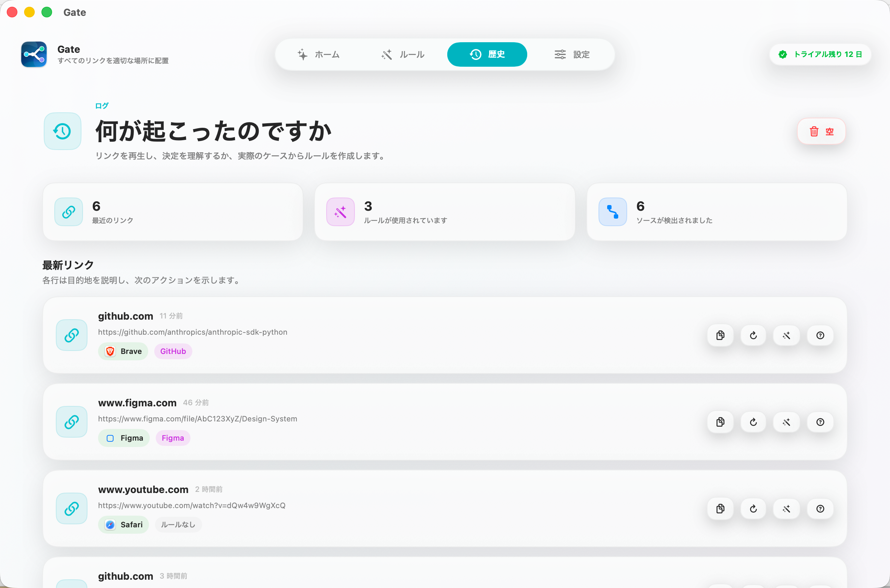Click the ソースが検出されました stat card
The width and height of the screenshot is (890, 588).
click(x=717, y=212)
